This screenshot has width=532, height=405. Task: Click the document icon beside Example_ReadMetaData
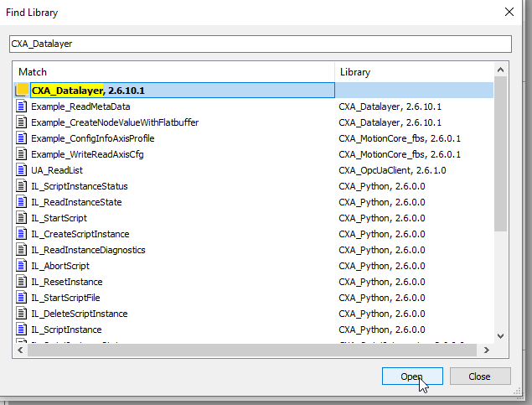pos(22,106)
